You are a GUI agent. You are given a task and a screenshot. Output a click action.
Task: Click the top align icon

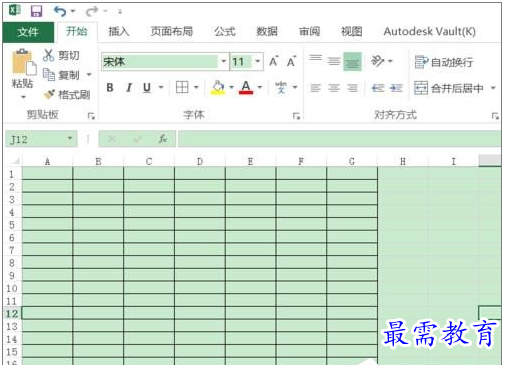(x=315, y=58)
